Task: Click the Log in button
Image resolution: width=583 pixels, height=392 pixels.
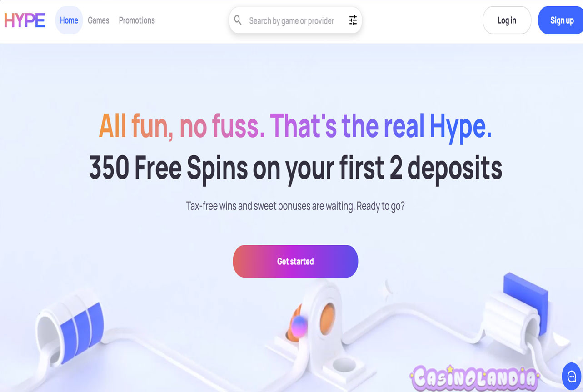Action: point(507,20)
